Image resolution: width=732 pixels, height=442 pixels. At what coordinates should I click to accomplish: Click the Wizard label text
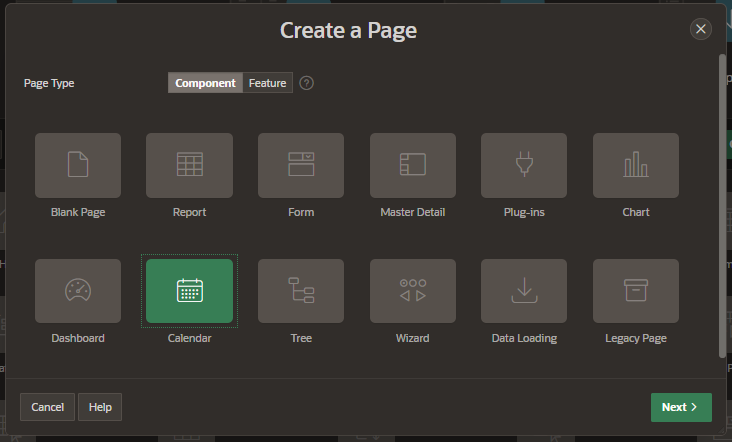(x=413, y=338)
